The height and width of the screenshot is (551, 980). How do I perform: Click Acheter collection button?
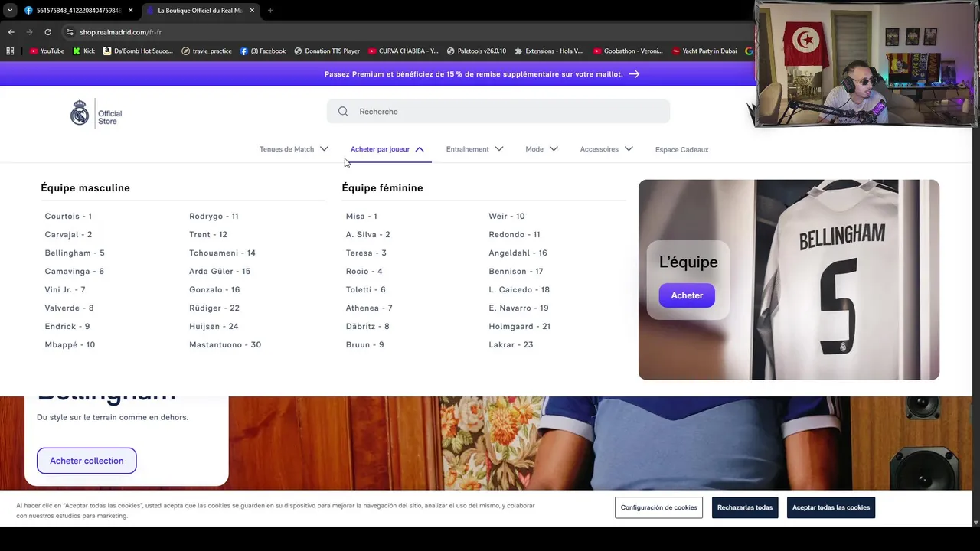pyautogui.click(x=87, y=461)
